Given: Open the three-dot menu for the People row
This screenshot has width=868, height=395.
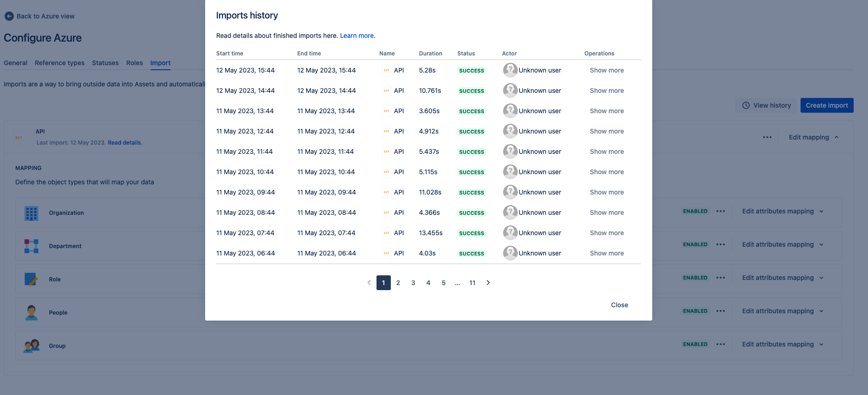Looking at the screenshot, I should click(721, 311).
